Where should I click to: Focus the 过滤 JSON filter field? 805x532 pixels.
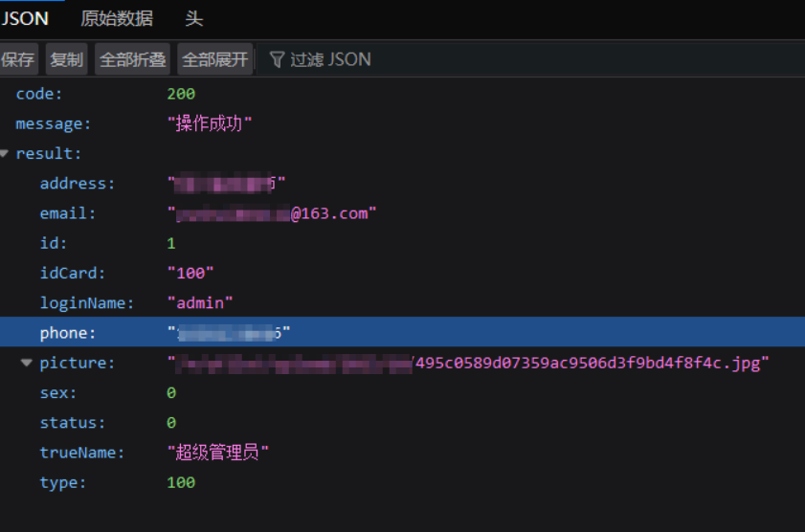point(531,59)
